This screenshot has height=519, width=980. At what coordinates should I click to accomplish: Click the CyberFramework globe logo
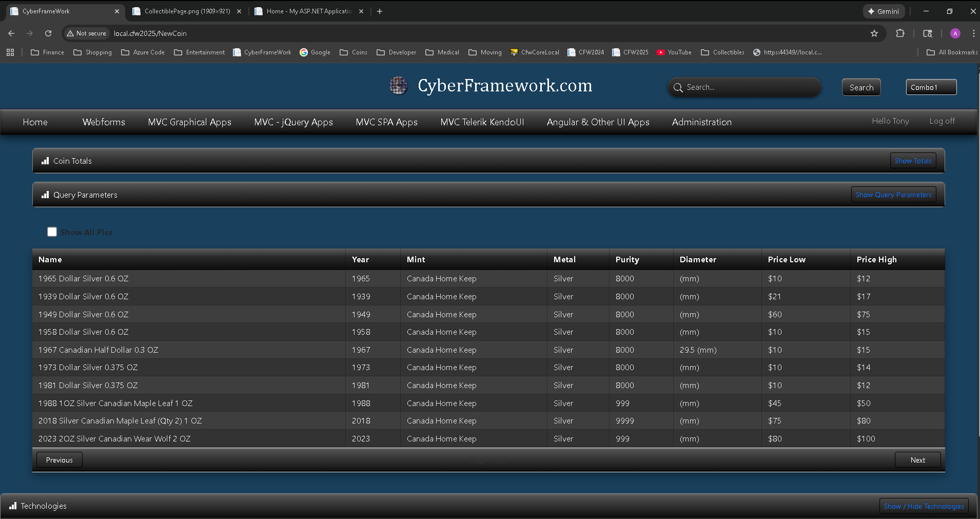tap(398, 86)
